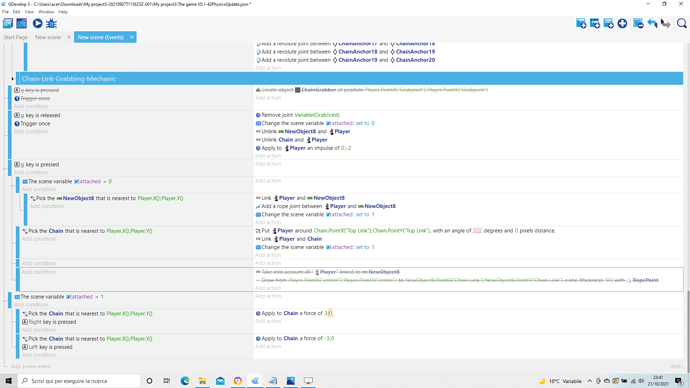The image size is (690, 388).
Task: Open the scene editor toolbar icon
Action: pos(22,23)
